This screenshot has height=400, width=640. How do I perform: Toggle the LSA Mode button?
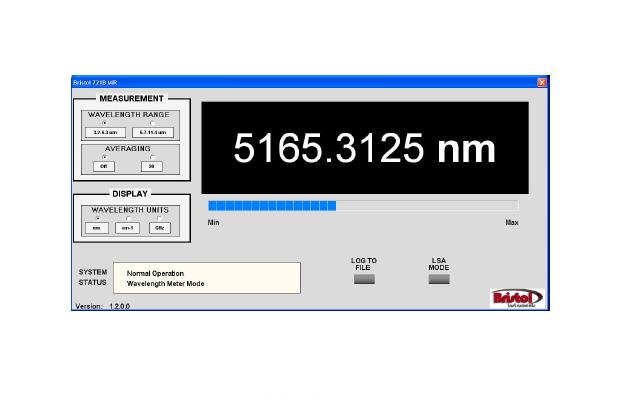click(x=439, y=279)
